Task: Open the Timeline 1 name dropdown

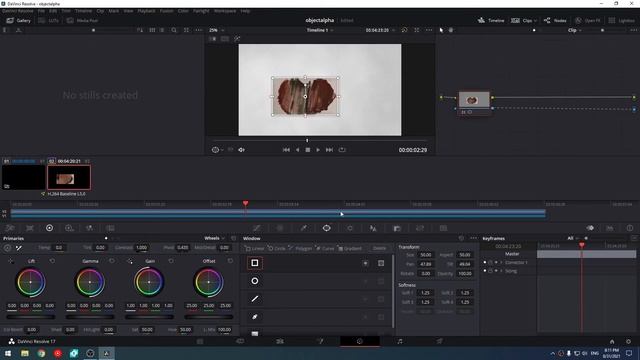Action: [x=320, y=30]
